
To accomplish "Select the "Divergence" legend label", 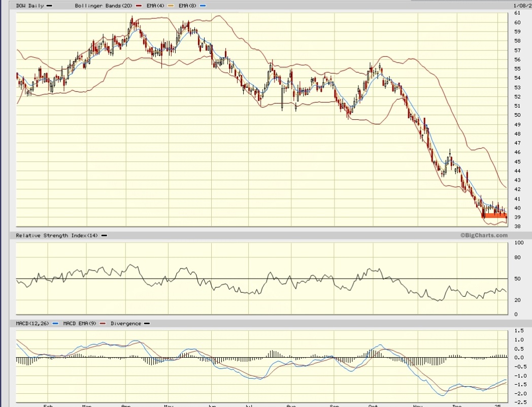I will point(125,324).
